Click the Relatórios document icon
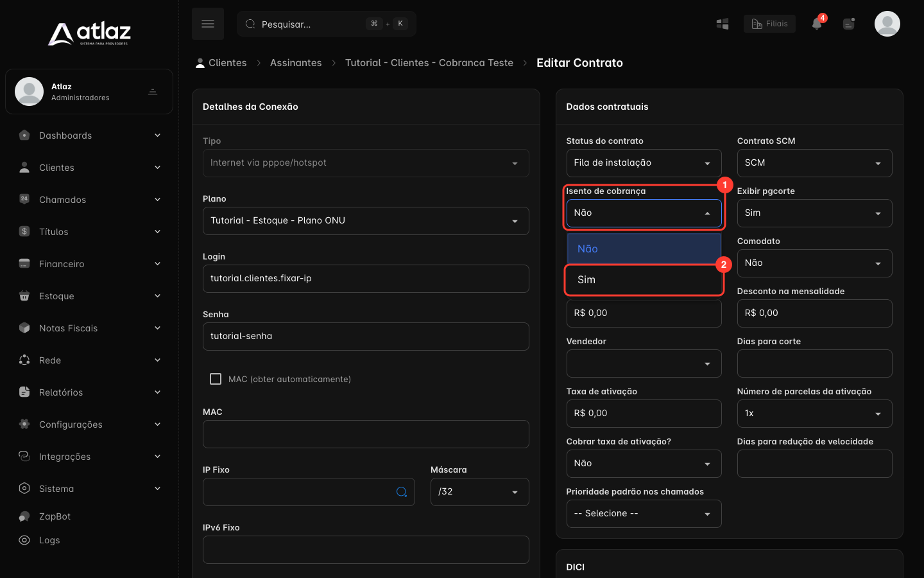This screenshot has height=578, width=924. 24,392
